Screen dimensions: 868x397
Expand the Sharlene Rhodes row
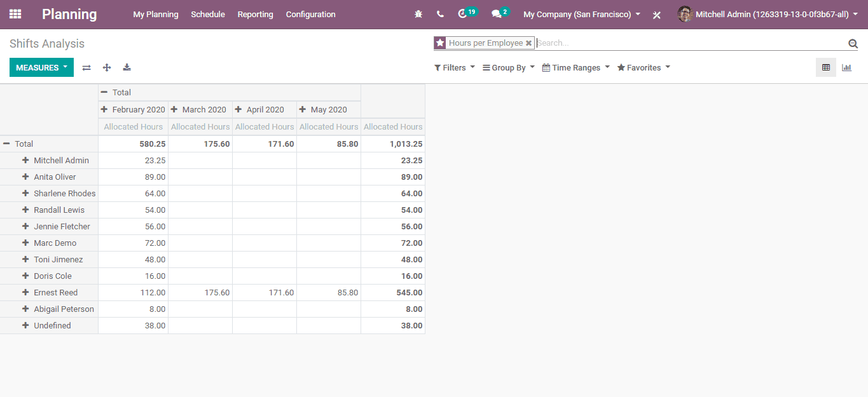coord(49,193)
